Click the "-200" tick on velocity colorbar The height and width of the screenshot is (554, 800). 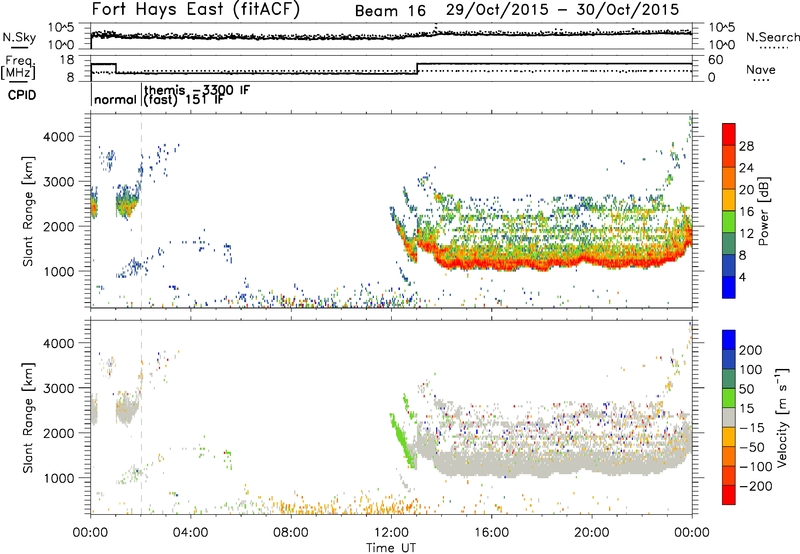pyautogui.click(x=756, y=486)
